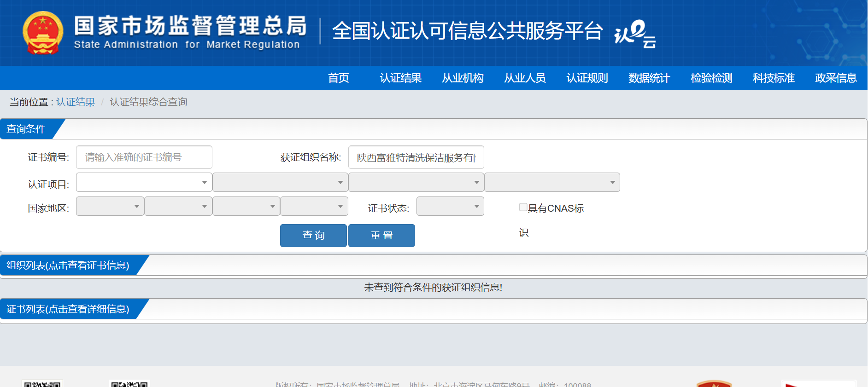Open the 首页 menu item
The image size is (868, 387).
(339, 78)
